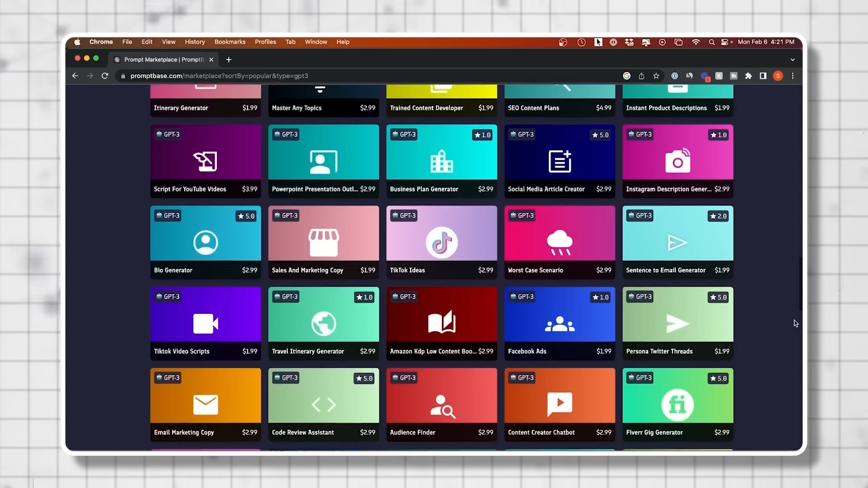Image resolution: width=868 pixels, height=488 pixels.
Task: Click the video camera icon on Tiktok Video Scripts
Action: pyautogui.click(x=205, y=324)
